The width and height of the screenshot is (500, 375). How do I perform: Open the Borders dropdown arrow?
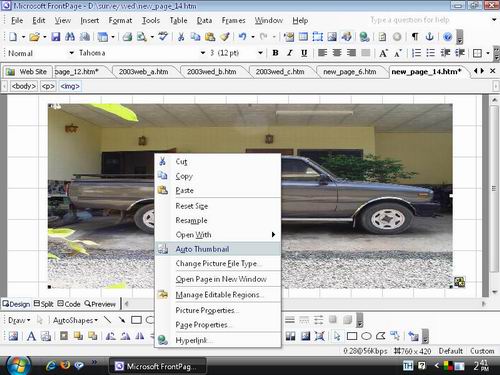pyautogui.click(x=488, y=53)
